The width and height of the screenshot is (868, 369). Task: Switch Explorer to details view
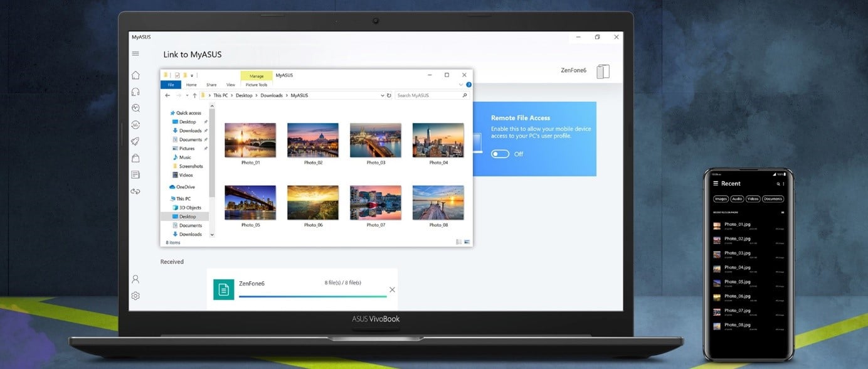tap(459, 242)
